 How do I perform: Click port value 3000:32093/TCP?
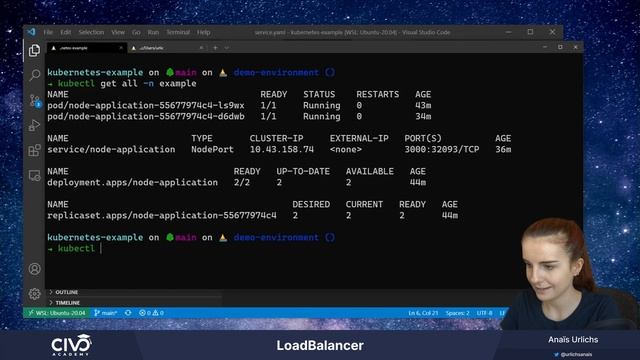pos(442,149)
